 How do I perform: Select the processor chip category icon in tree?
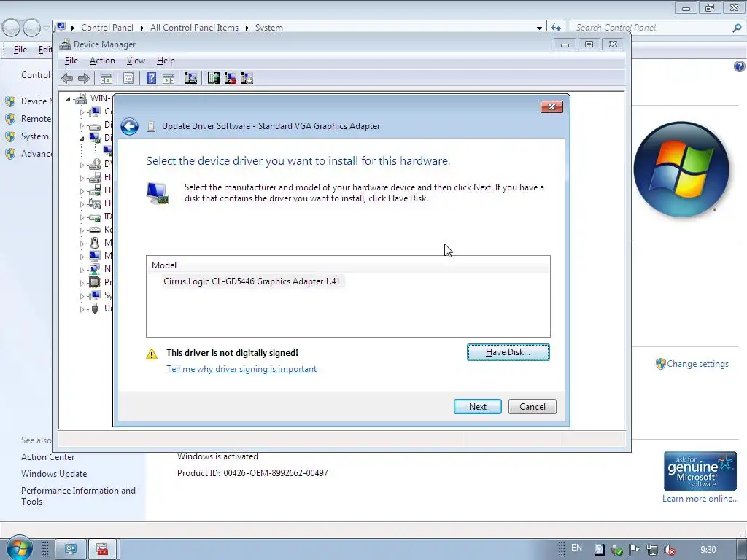click(95, 282)
